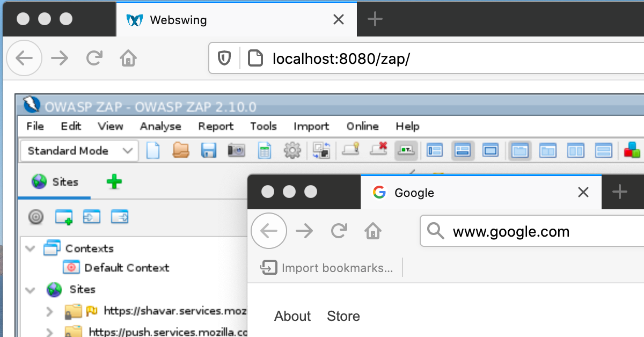This screenshot has width=644, height=337.
Task: Click Home in Google browser window
Action: 373,231
